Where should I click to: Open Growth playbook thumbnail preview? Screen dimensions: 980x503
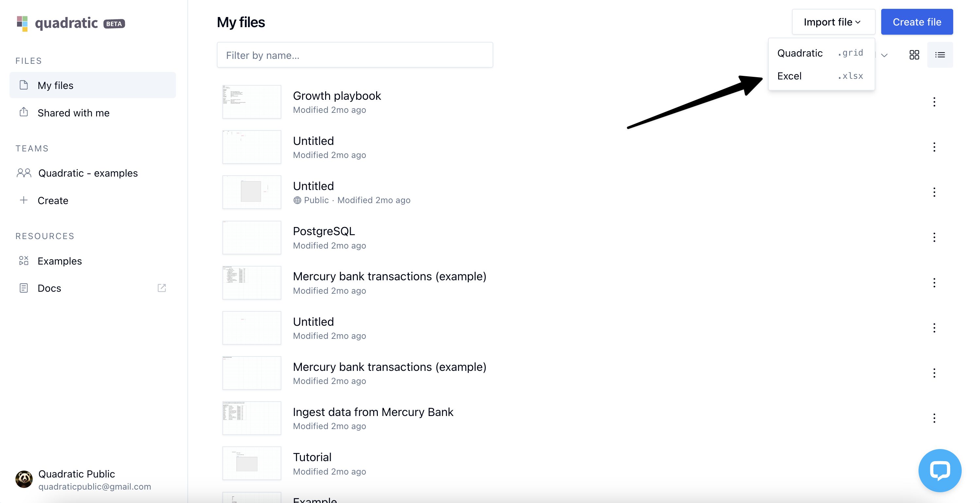pos(252,102)
